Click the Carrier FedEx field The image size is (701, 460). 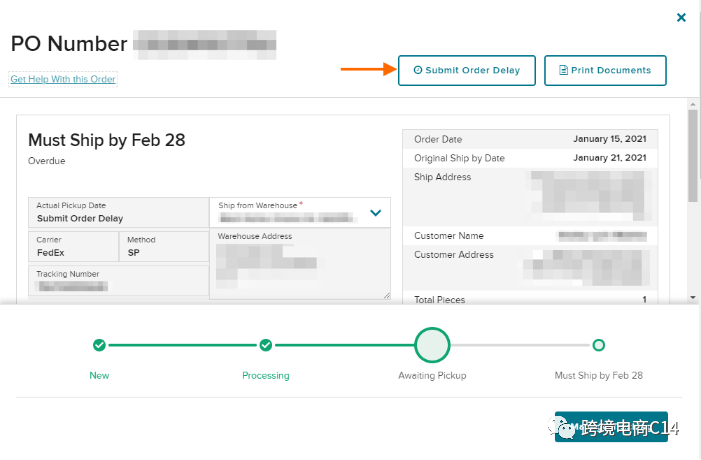coord(73,248)
